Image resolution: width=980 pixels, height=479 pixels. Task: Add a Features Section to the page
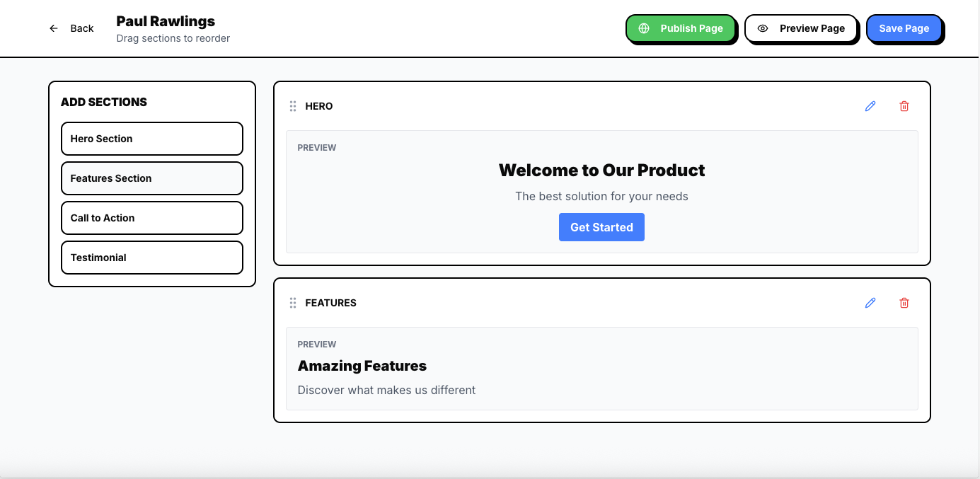pyautogui.click(x=152, y=178)
